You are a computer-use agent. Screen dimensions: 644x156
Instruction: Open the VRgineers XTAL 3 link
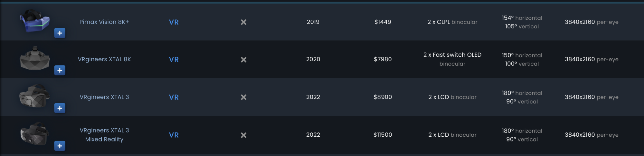point(104,97)
